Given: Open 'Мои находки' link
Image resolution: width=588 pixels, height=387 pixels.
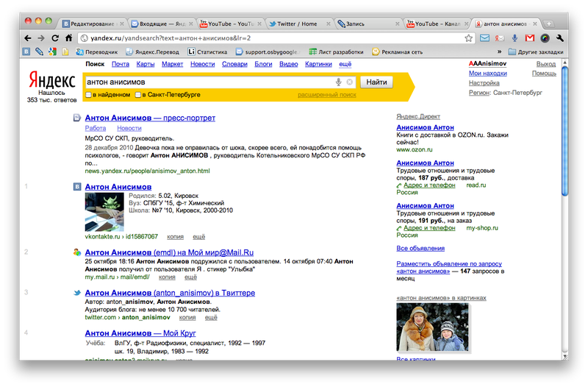Looking at the screenshot, I should (x=488, y=74).
